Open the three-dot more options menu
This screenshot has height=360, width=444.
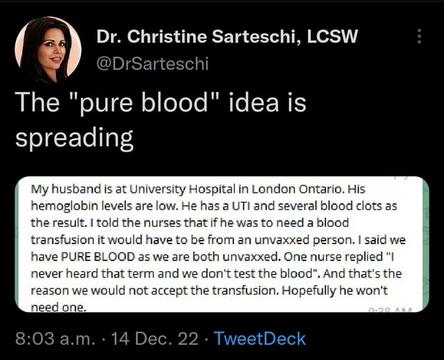pos(419,36)
